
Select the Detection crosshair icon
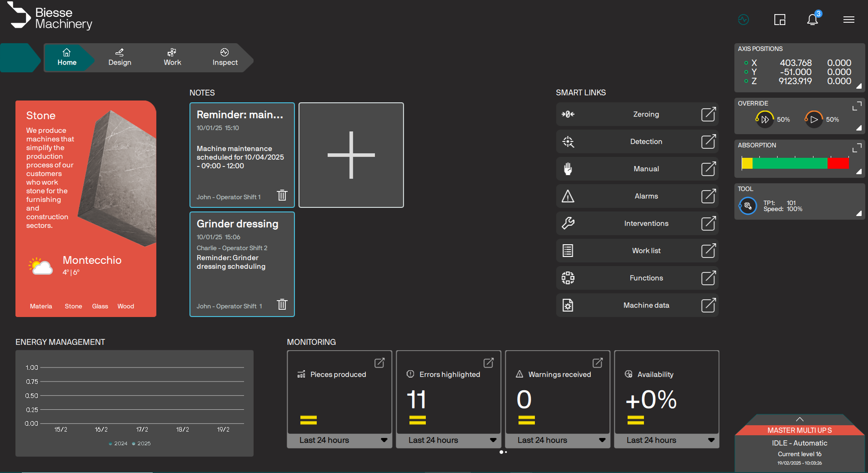click(x=568, y=141)
